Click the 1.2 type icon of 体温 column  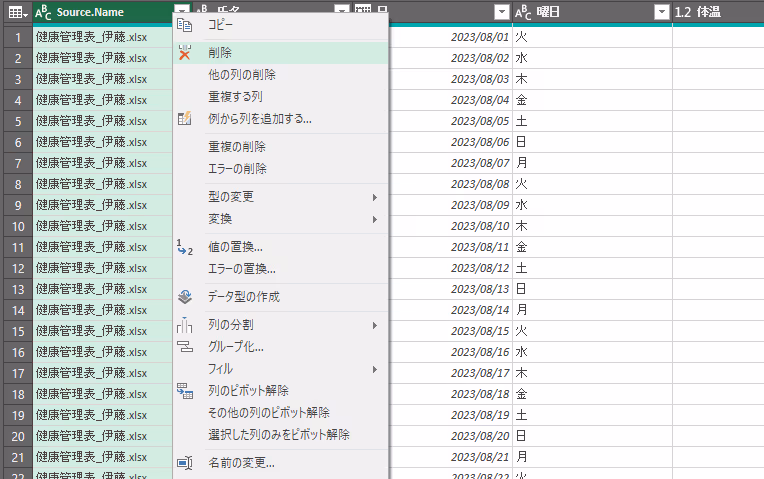pos(683,12)
